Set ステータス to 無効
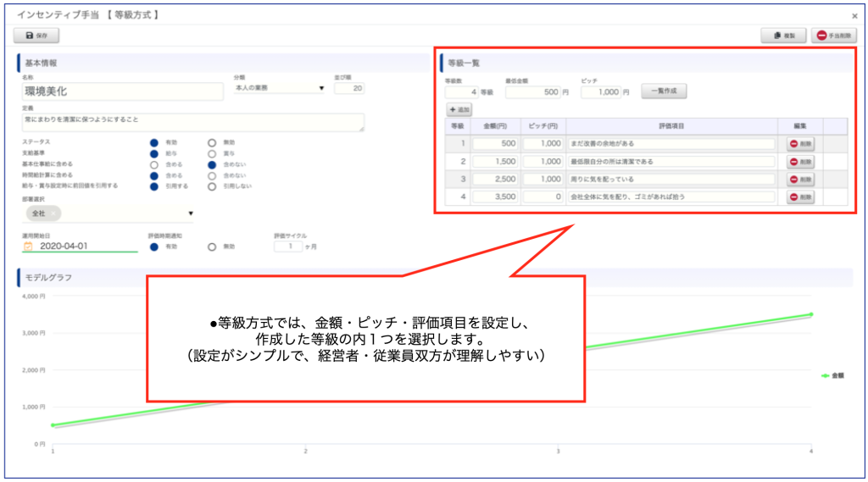The height and width of the screenshot is (482, 868). (x=212, y=142)
